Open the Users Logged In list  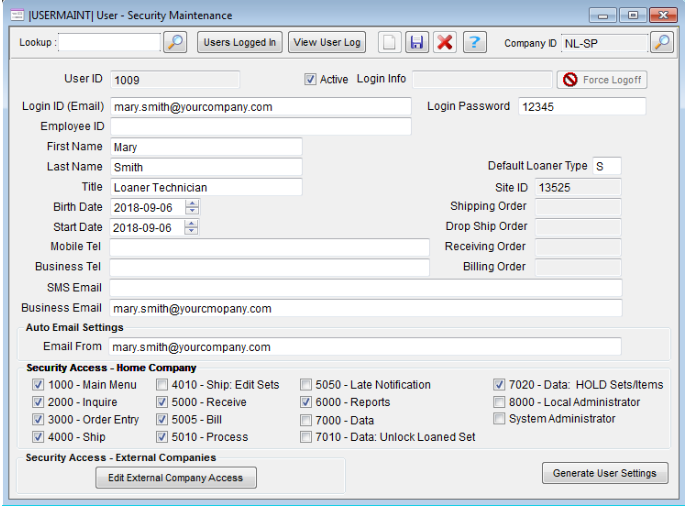239,43
